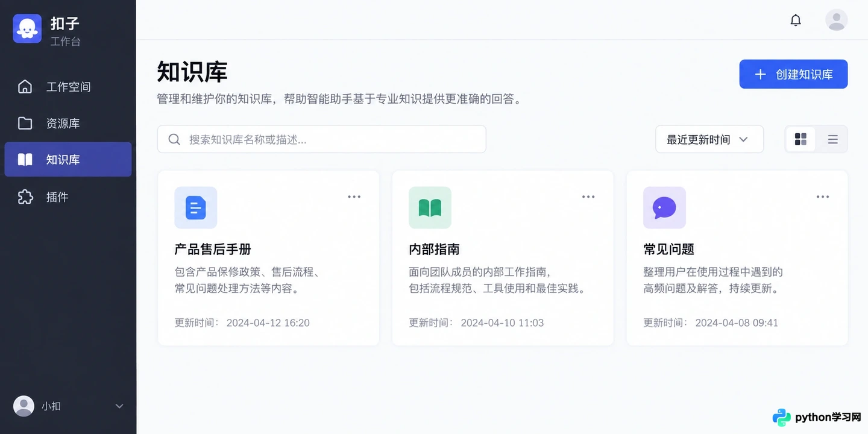Click the 小扣 avatar in sidebar
The image size is (868, 434).
point(24,406)
